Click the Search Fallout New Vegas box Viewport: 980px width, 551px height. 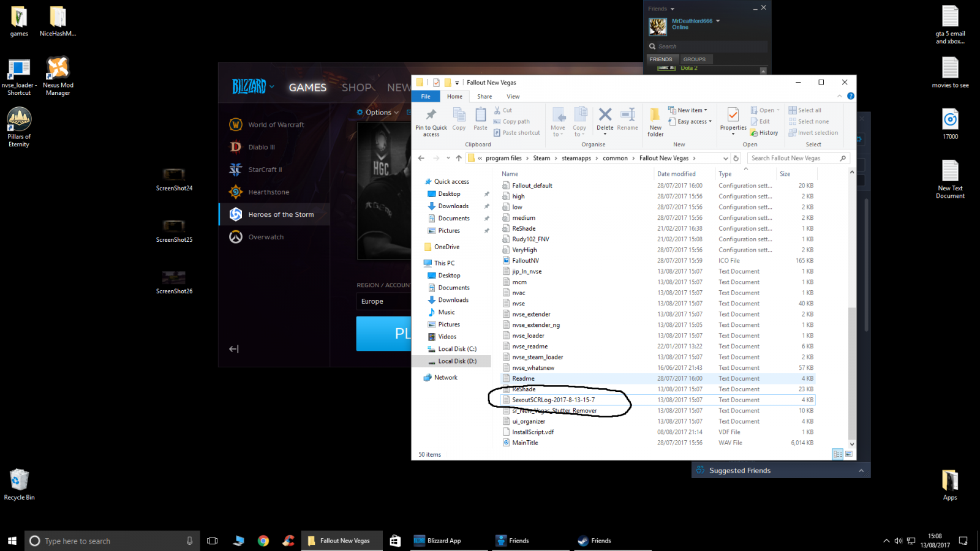pyautogui.click(x=799, y=158)
